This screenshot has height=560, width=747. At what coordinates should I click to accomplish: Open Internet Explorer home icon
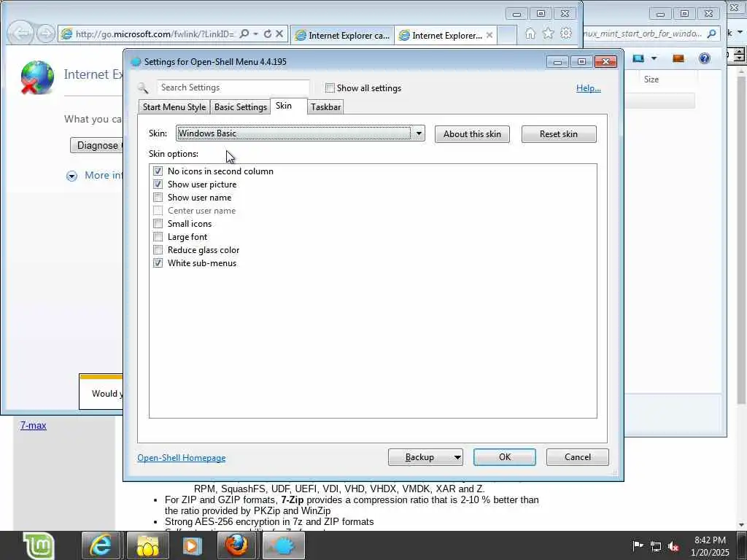(530, 34)
